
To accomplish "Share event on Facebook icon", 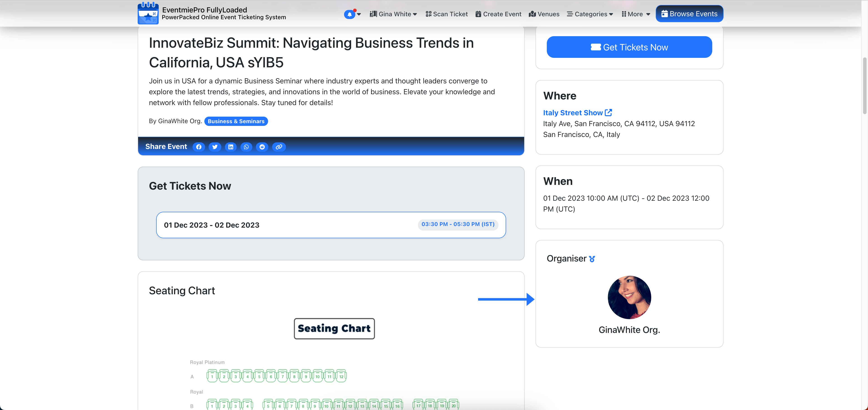I will 198,147.
